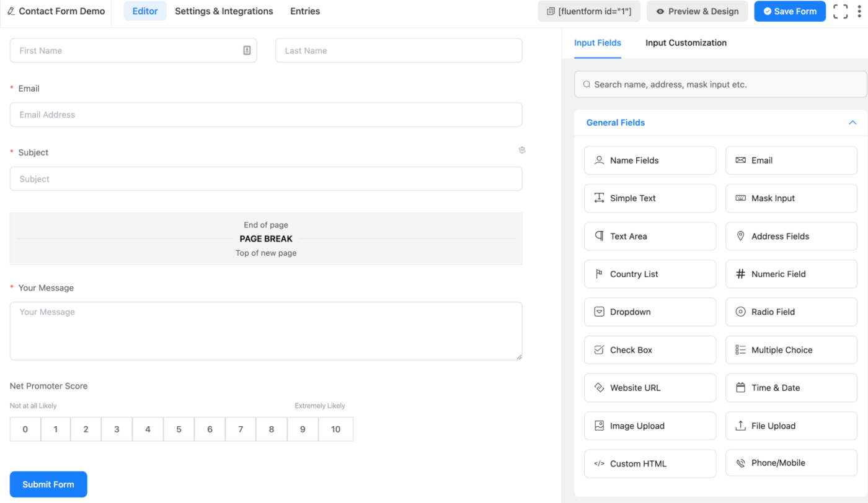
Task: Open the three-dot more options menu
Action: pos(859,11)
